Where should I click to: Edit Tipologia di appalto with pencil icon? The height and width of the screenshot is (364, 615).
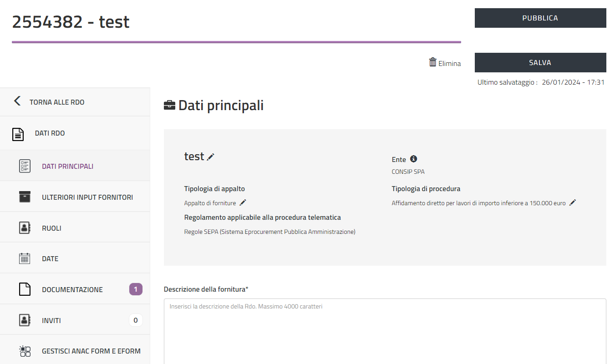243,202
